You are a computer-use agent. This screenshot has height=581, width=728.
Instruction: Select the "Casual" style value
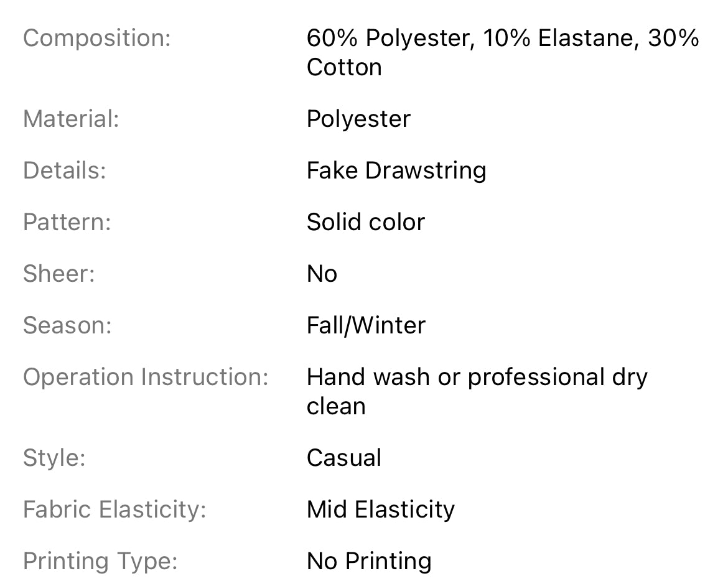point(344,458)
